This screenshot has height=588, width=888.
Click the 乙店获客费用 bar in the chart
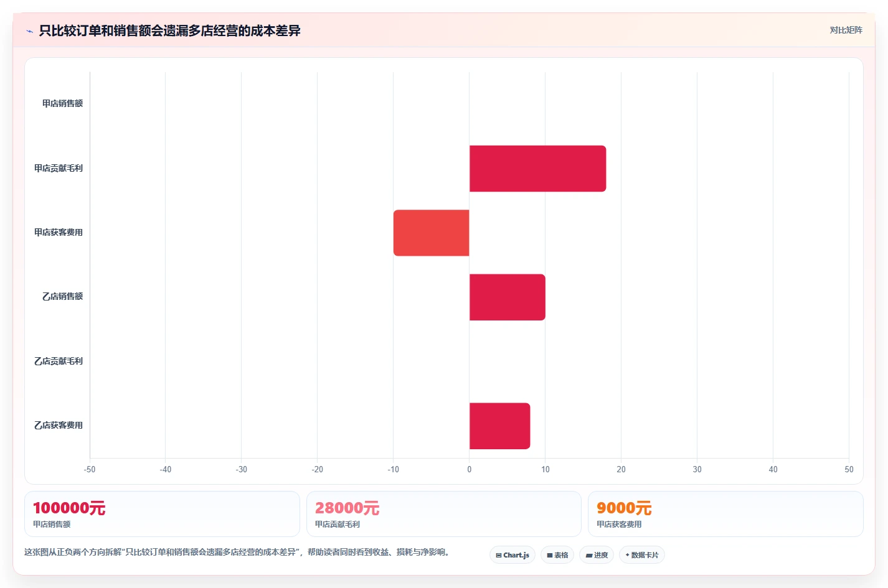point(499,426)
